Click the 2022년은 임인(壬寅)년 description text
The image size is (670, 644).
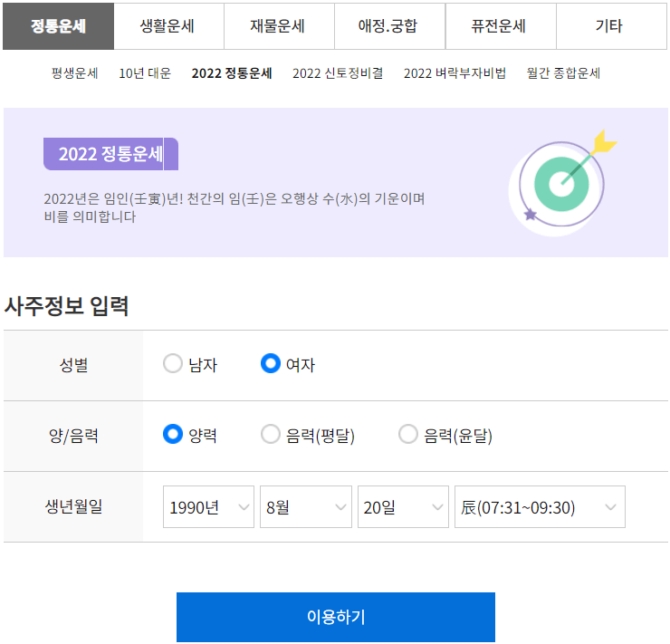coord(234,207)
